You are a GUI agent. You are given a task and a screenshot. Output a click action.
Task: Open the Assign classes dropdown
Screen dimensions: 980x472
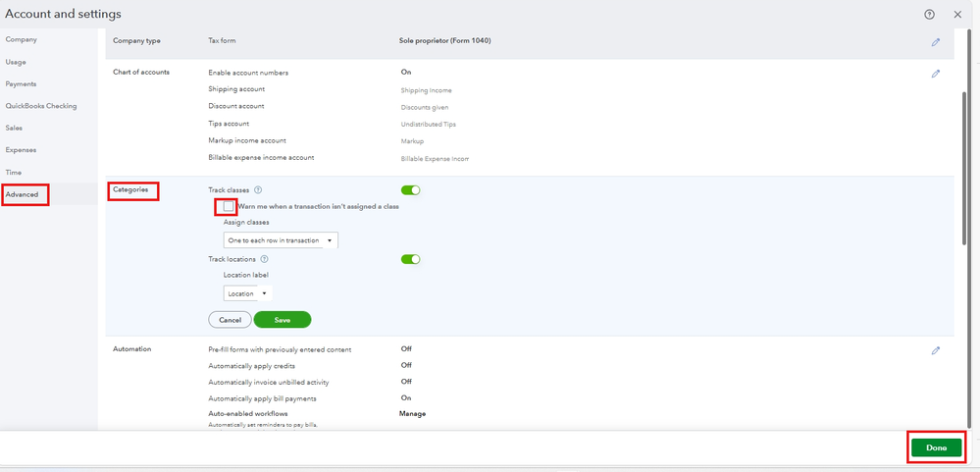(281, 240)
